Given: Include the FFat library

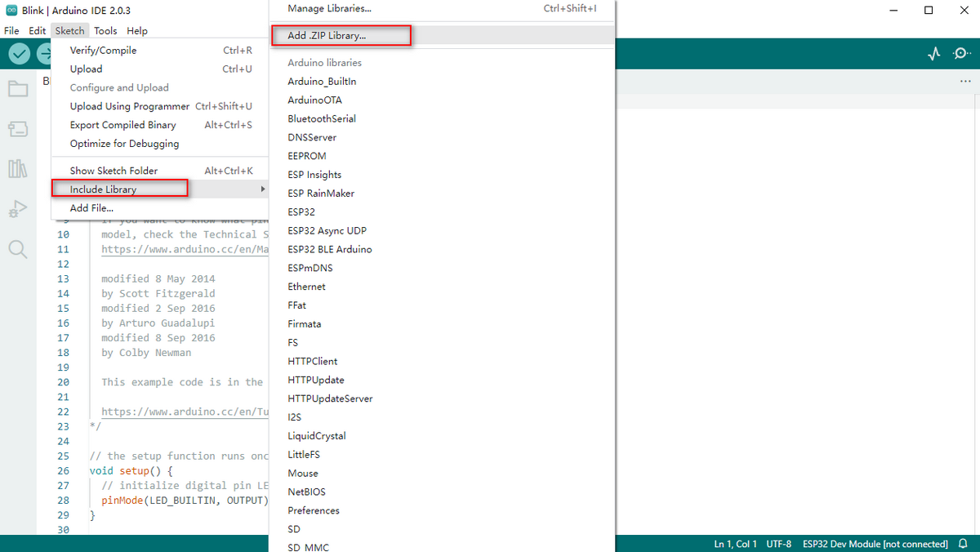Looking at the screenshot, I should 442,305.
